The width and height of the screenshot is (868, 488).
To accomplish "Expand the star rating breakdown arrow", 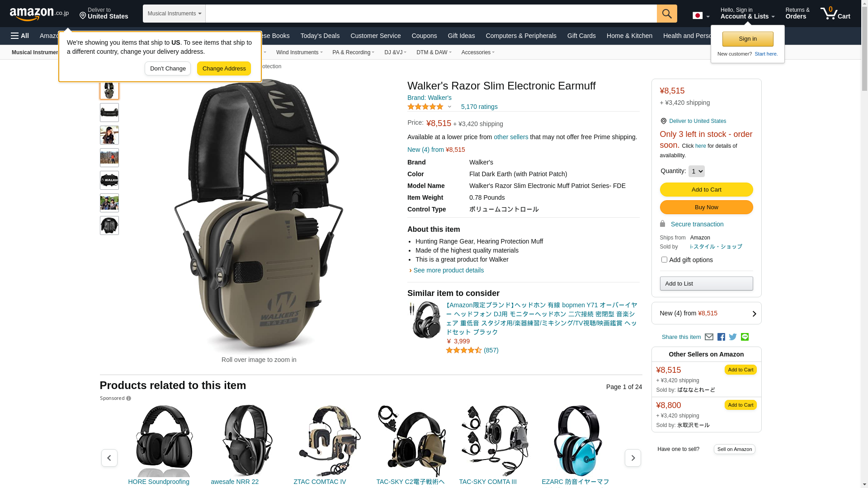I will [449, 107].
